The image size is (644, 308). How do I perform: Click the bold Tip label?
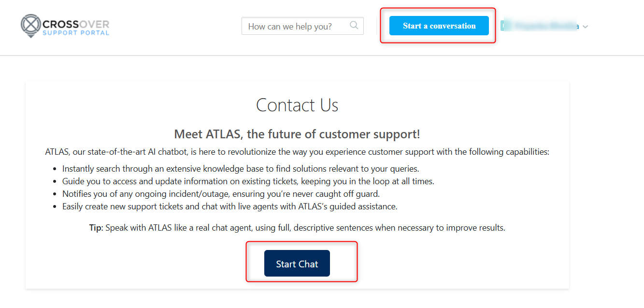pyautogui.click(x=96, y=228)
